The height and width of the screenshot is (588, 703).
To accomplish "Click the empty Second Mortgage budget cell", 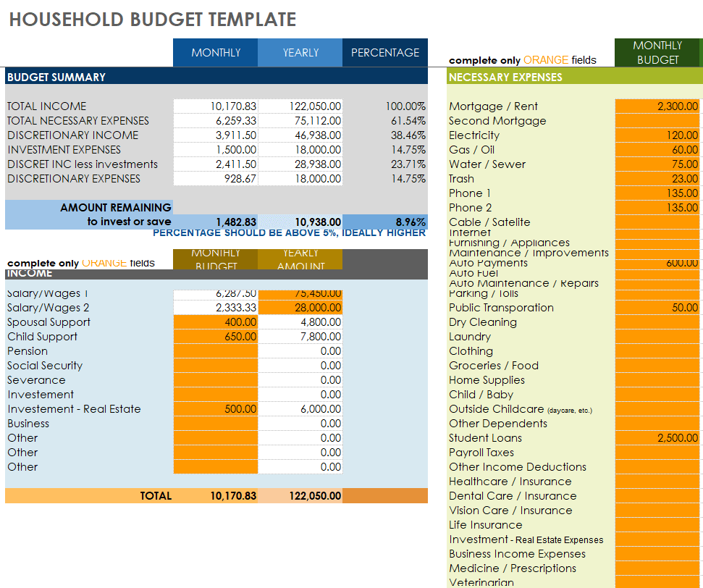I will pos(657,121).
